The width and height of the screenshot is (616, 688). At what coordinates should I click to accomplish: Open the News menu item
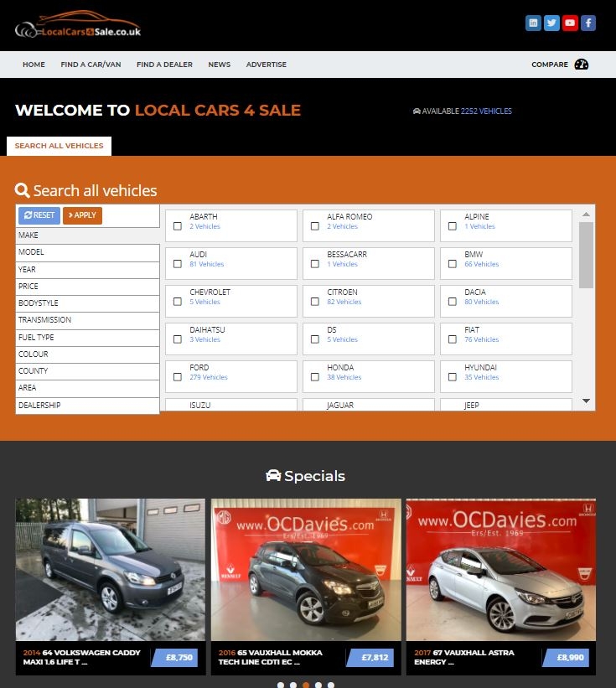[x=220, y=65]
